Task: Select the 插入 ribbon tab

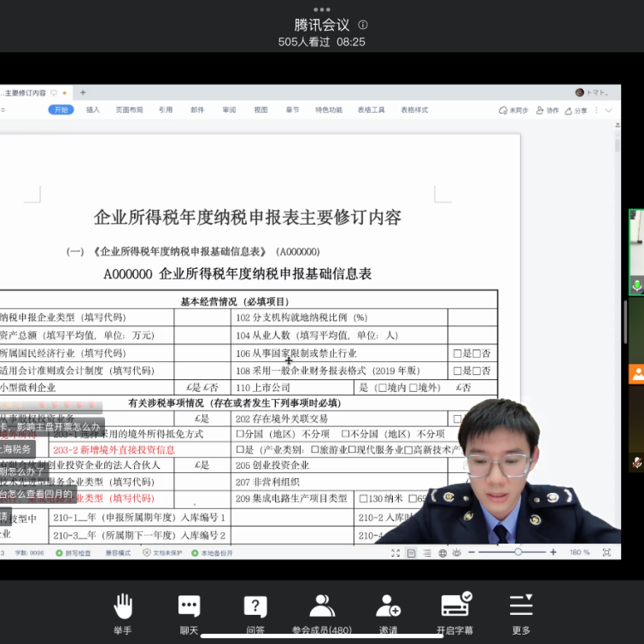Action: point(93,109)
